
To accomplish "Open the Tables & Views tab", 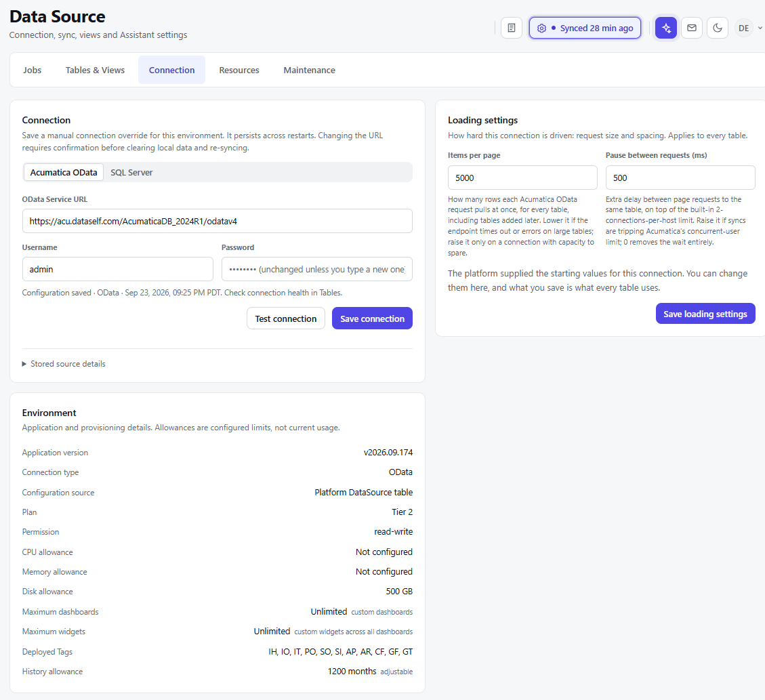I will click(95, 70).
